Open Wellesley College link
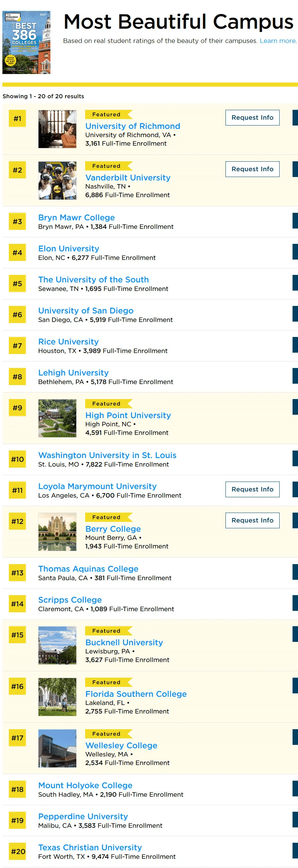 121,745
